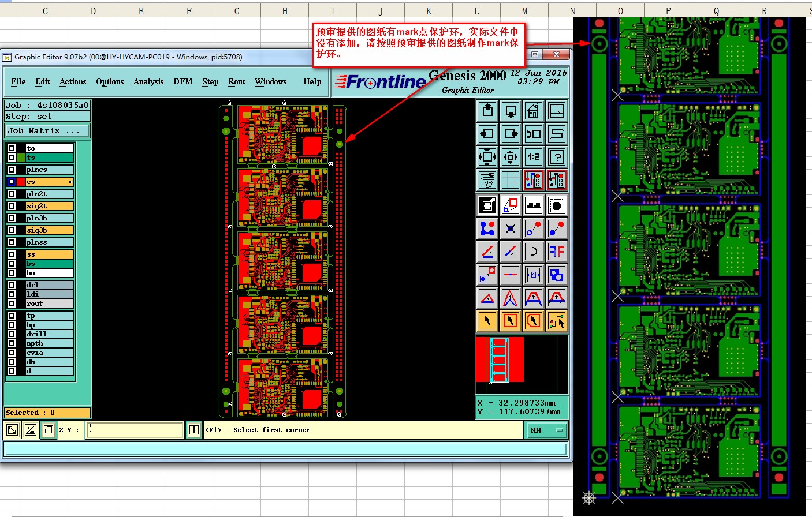The height and width of the screenshot is (517, 812).
Task: Toggle display checkbox for layer plnss
Action: (x=12, y=242)
